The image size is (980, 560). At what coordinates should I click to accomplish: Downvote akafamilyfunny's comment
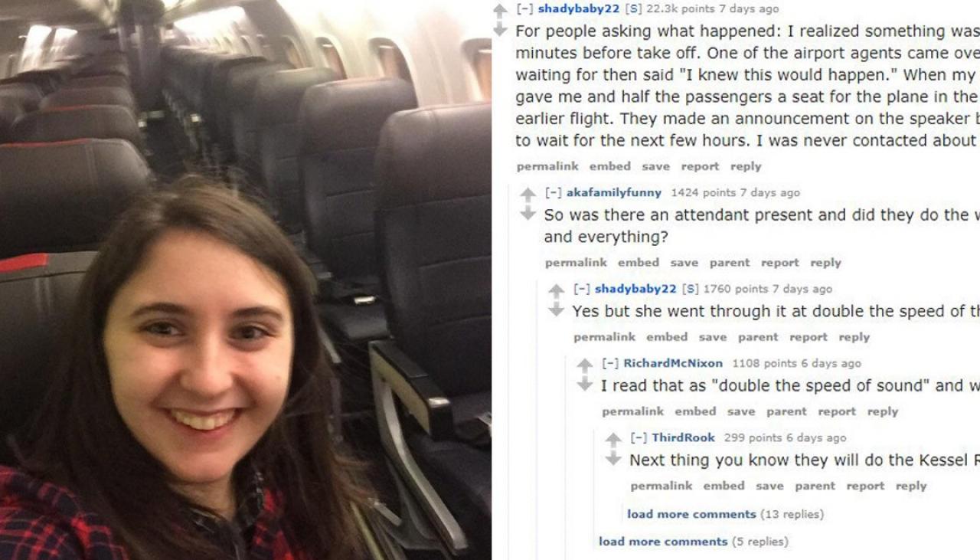(x=528, y=213)
